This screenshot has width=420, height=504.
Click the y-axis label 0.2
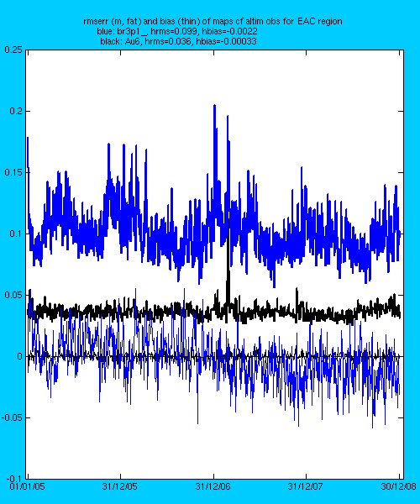[x=16, y=111]
